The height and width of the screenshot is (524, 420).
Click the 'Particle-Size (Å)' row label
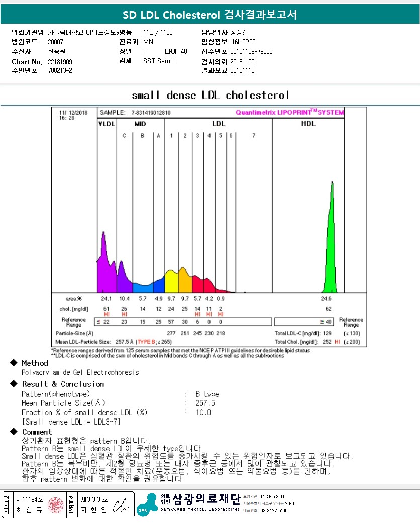click(74, 333)
